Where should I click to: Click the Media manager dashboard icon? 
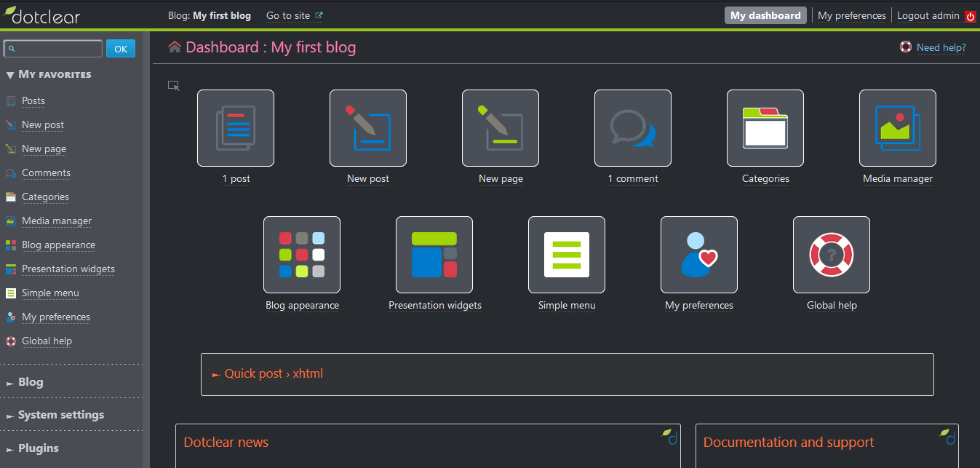[898, 128]
